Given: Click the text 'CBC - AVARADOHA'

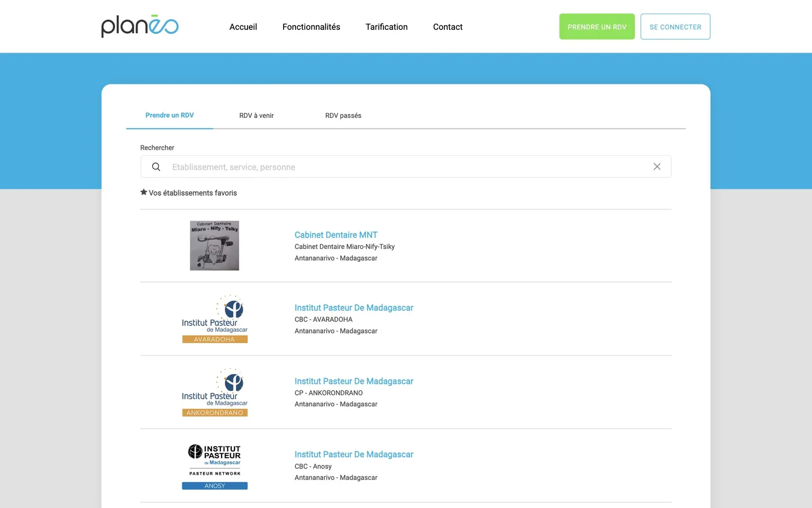Looking at the screenshot, I should click(324, 319).
